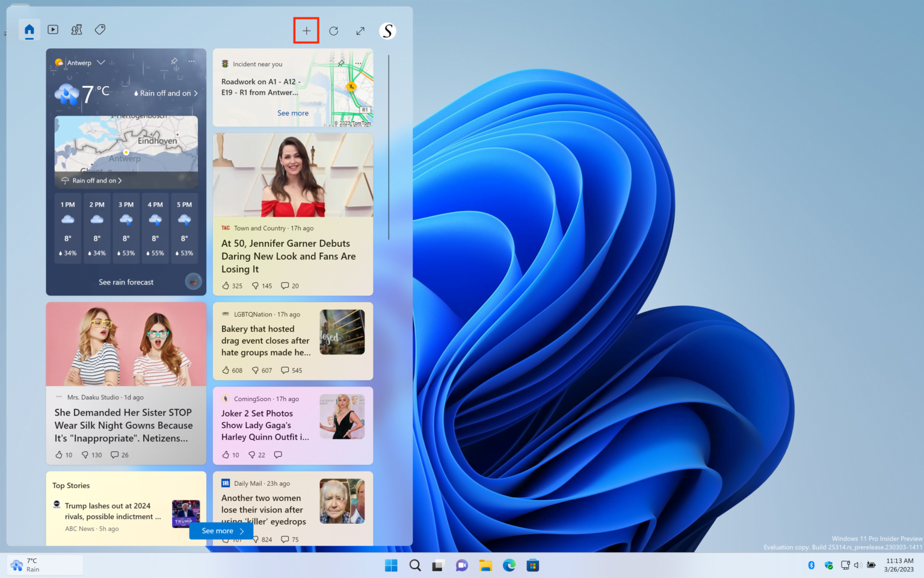Click See more under Top Stories
This screenshot has height=578, width=924.
pyautogui.click(x=220, y=530)
